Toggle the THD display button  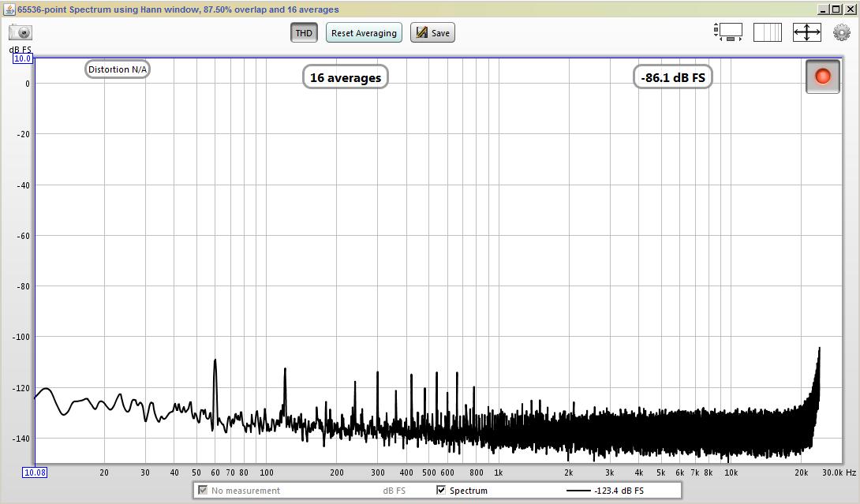click(304, 33)
